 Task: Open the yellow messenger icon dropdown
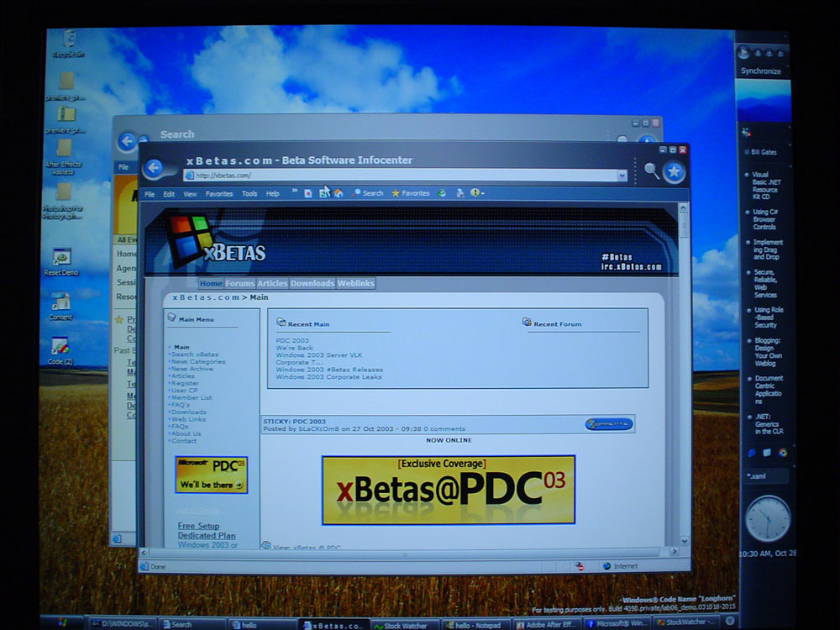[477, 193]
